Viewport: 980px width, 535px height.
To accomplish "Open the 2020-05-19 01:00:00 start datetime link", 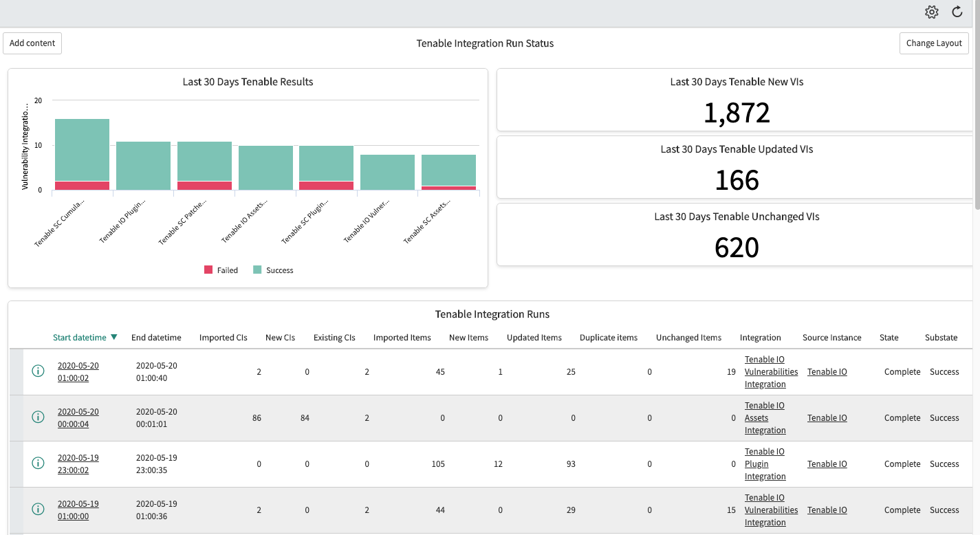I will (x=78, y=510).
